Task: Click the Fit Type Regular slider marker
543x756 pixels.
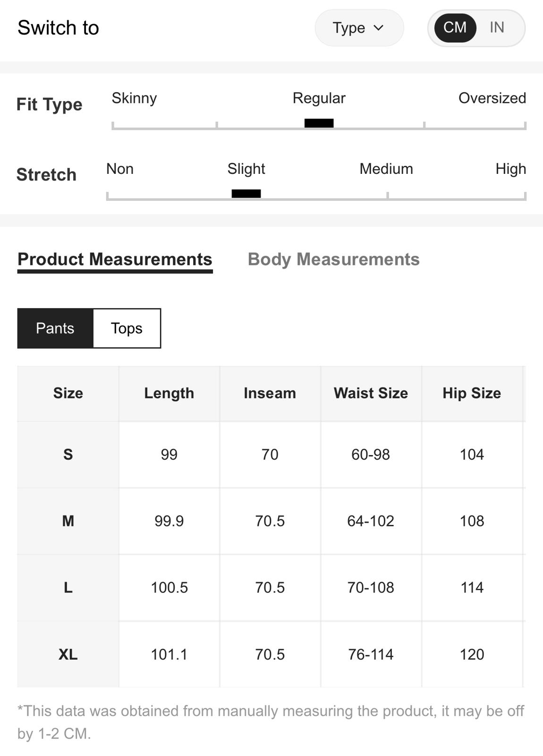Action: (319, 123)
